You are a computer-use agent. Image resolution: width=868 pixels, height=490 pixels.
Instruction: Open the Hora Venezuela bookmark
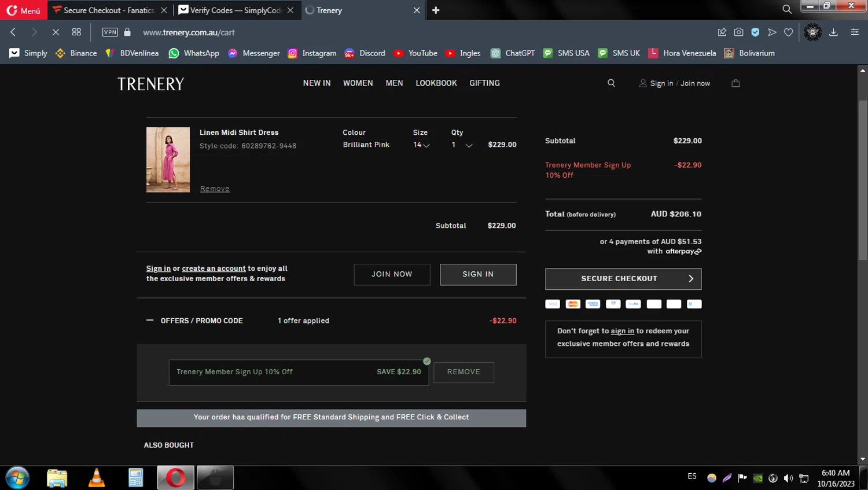pos(682,53)
